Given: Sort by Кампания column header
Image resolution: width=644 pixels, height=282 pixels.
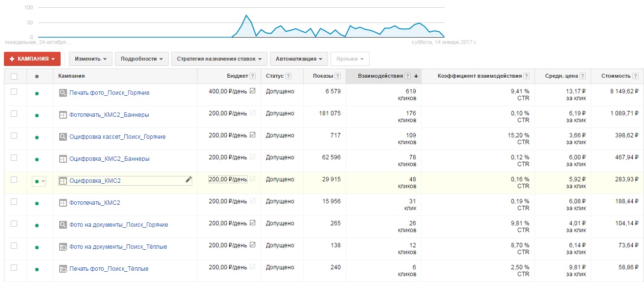Looking at the screenshot, I should (71, 76).
